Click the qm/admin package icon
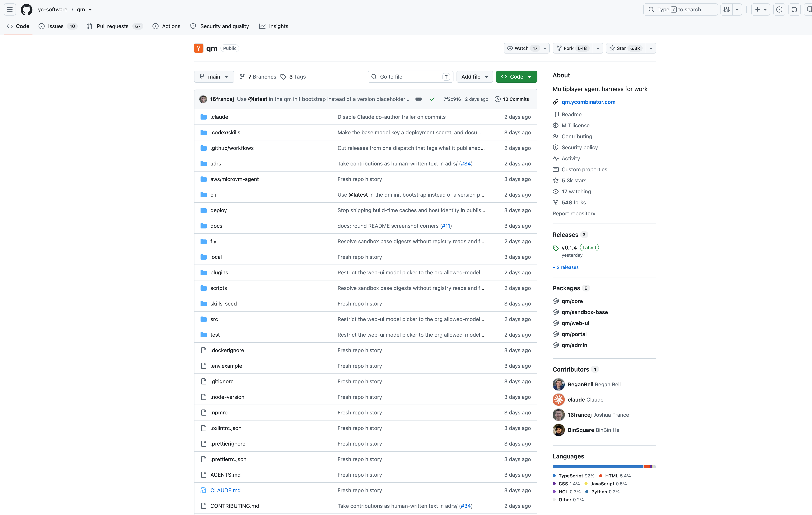 556,346
